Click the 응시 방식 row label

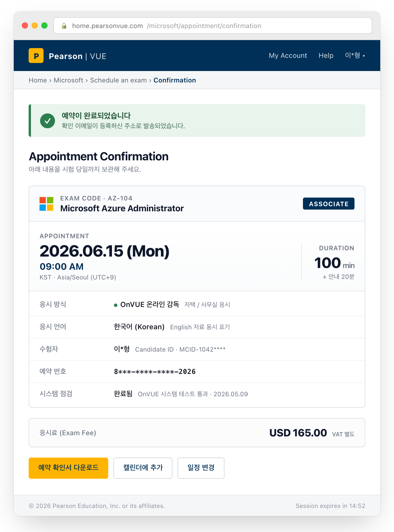53,304
